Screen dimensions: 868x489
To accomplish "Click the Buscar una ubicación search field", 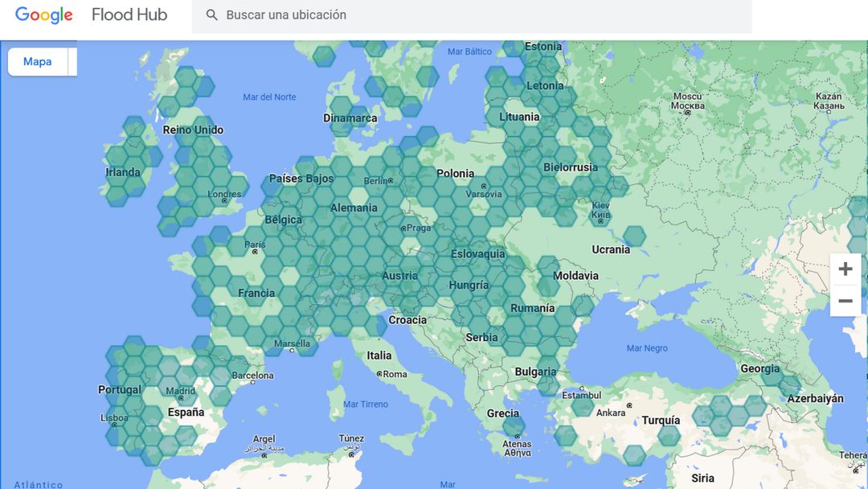I will tap(362, 14).
